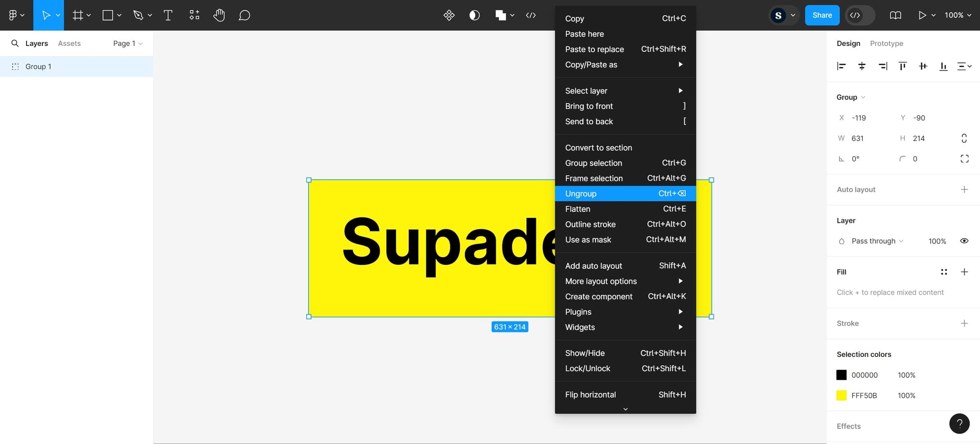Toggle layer visibility eye icon
The image size is (980, 444).
pos(964,241)
